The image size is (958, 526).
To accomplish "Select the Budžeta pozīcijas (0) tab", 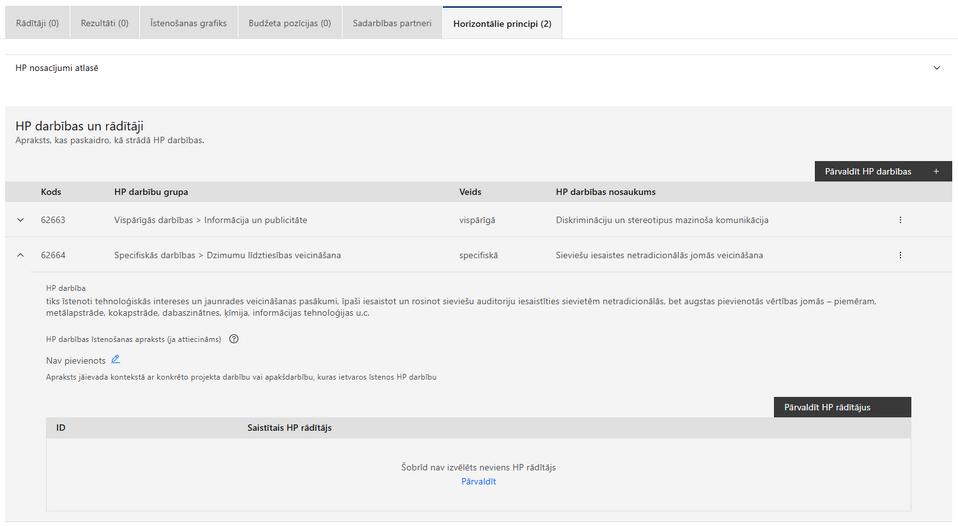I will [x=289, y=23].
